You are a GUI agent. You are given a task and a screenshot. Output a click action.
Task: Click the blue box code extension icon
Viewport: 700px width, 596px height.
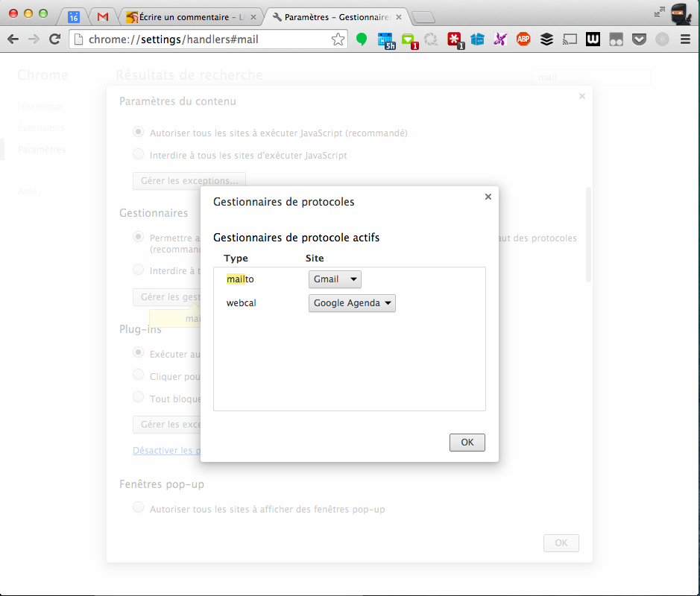[x=477, y=39]
